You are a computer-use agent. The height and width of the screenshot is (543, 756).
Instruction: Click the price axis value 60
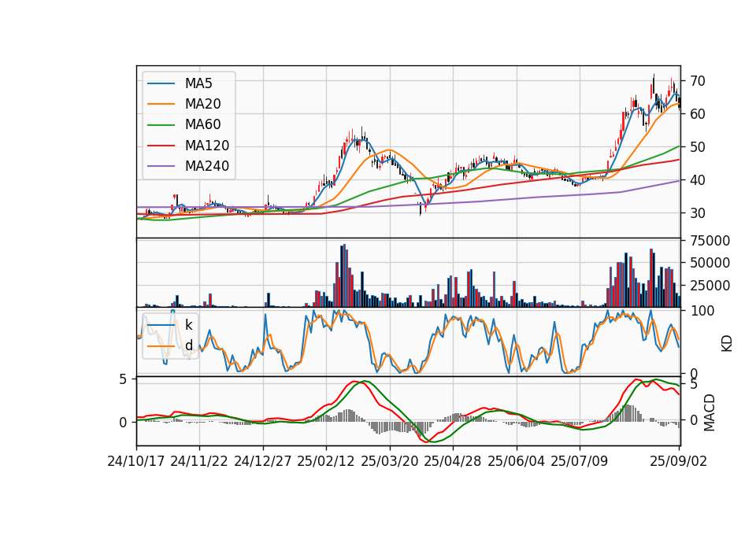697,114
